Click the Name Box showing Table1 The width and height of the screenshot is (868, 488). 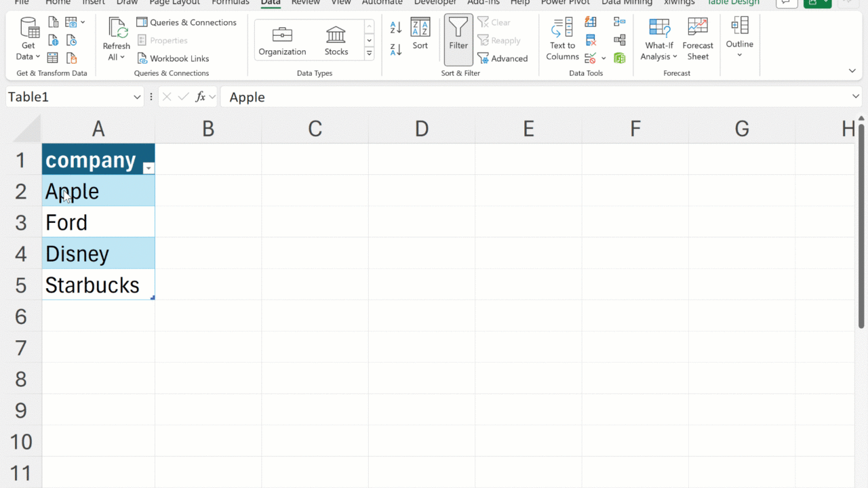(x=68, y=97)
